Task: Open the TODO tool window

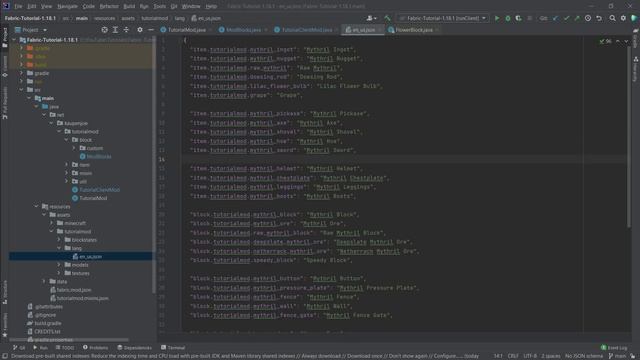Action: tap(65, 348)
